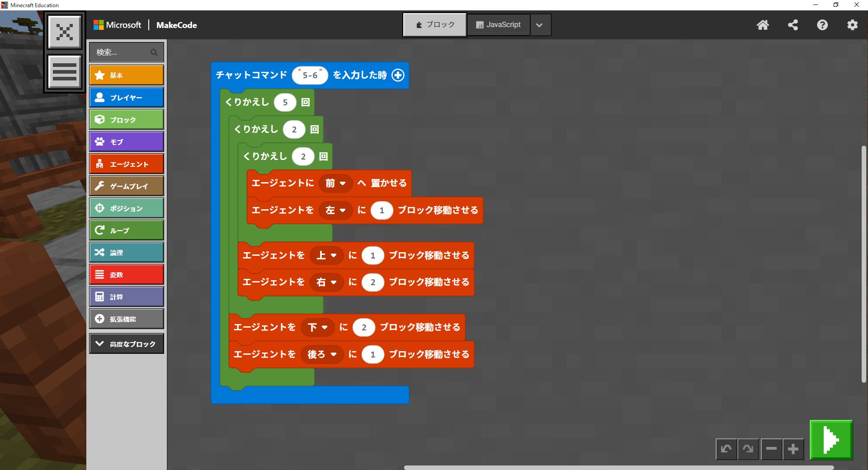Open the 後ろ direction dropdown
The image size is (868, 470).
(x=322, y=355)
